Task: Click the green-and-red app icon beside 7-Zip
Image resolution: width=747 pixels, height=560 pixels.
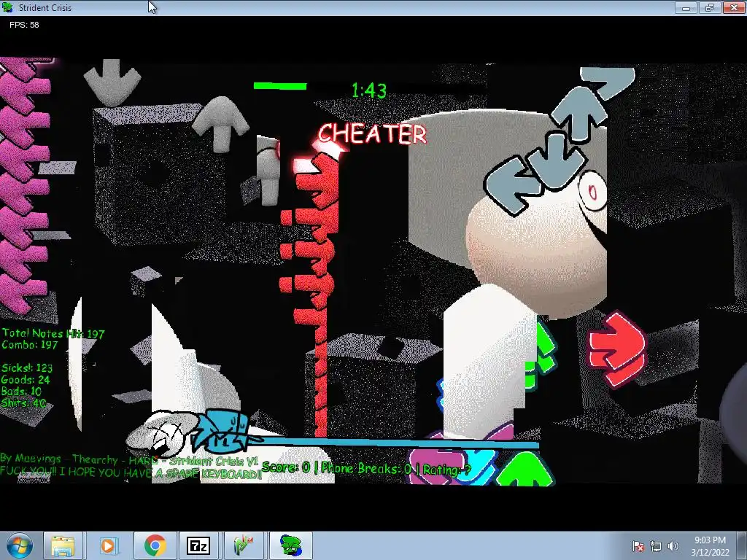Action: tap(244, 545)
